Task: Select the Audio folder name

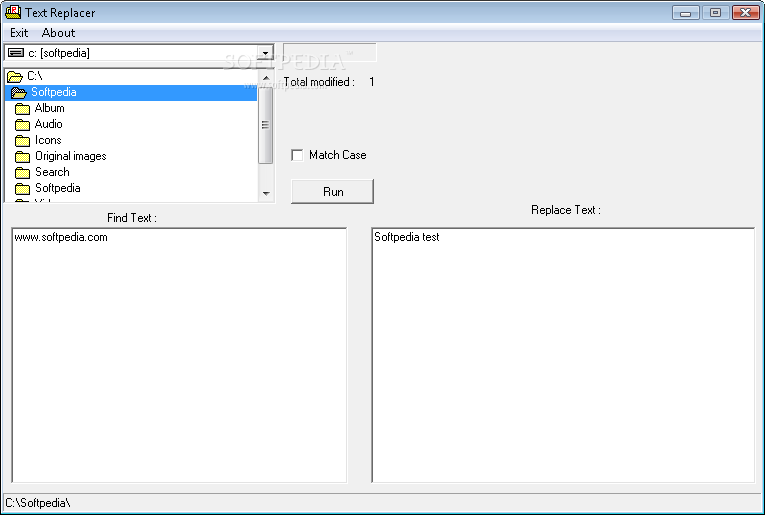Action: 48,124
